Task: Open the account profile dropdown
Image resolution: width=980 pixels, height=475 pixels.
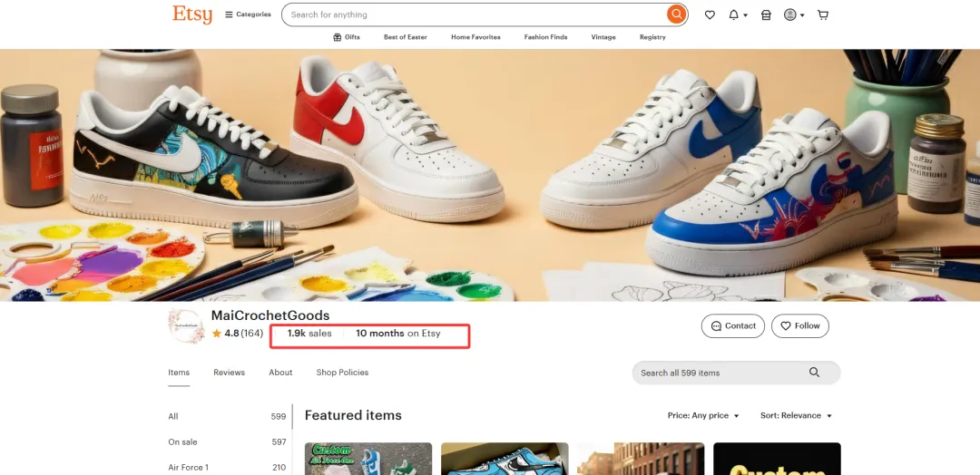Action: coord(794,15)
